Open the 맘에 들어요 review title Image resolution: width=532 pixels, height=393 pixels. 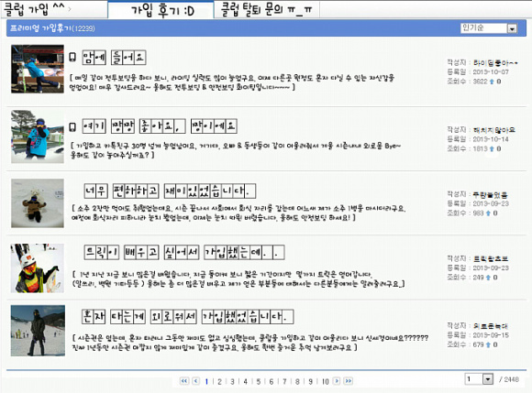coord(114,58)
